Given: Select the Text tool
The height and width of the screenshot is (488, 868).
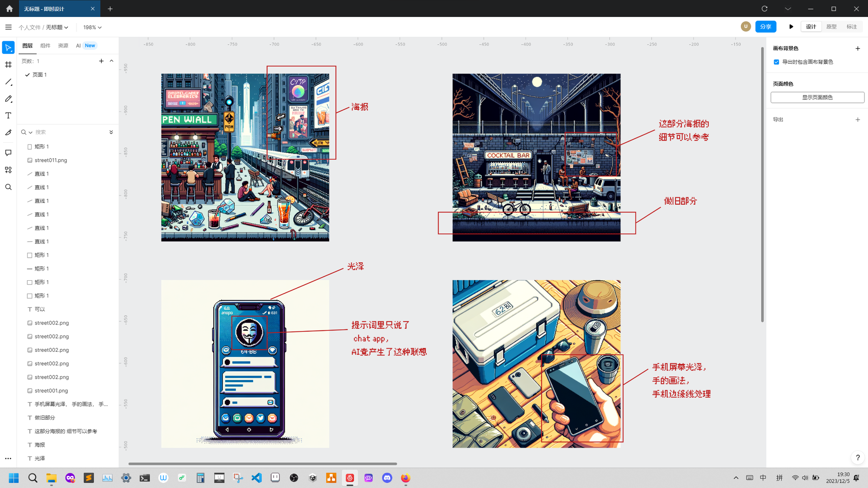Looking at the screenshot, I should pos(8,116).
